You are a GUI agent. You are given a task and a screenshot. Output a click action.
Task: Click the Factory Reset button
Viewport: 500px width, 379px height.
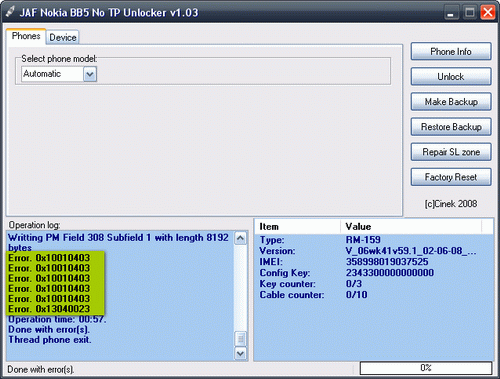[x=451, y=177]
